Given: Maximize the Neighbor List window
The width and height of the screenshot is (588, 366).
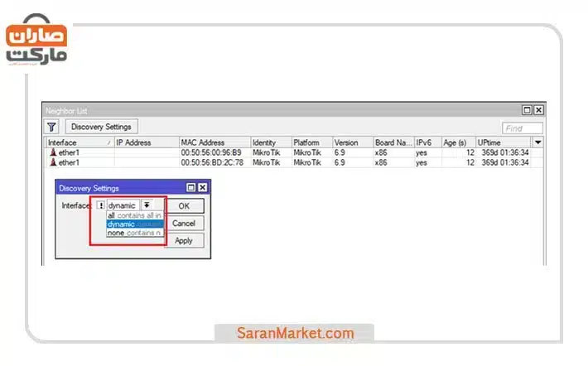Looking at the screenshot, I should point(527,110).
